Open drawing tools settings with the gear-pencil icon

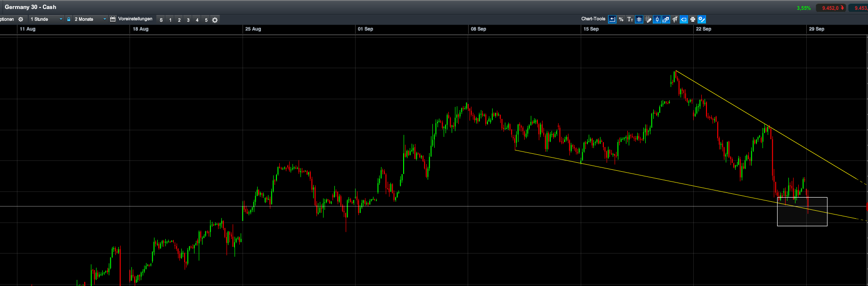click(702, 19)
